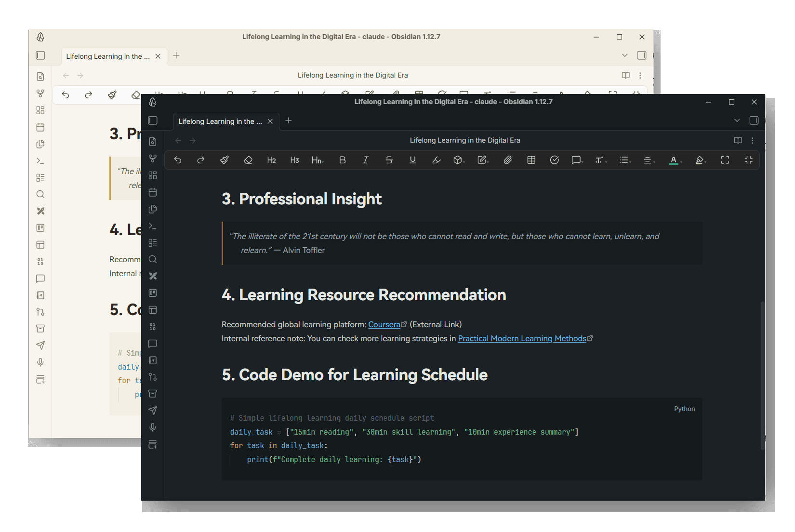Apply the format brush in front window toolbar

225,160
